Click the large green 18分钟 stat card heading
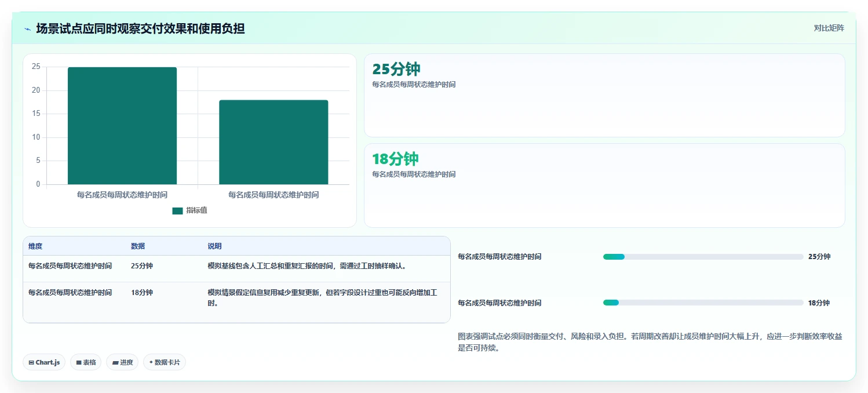The height and width of the screenshot is (393, 868). point(395,159)
